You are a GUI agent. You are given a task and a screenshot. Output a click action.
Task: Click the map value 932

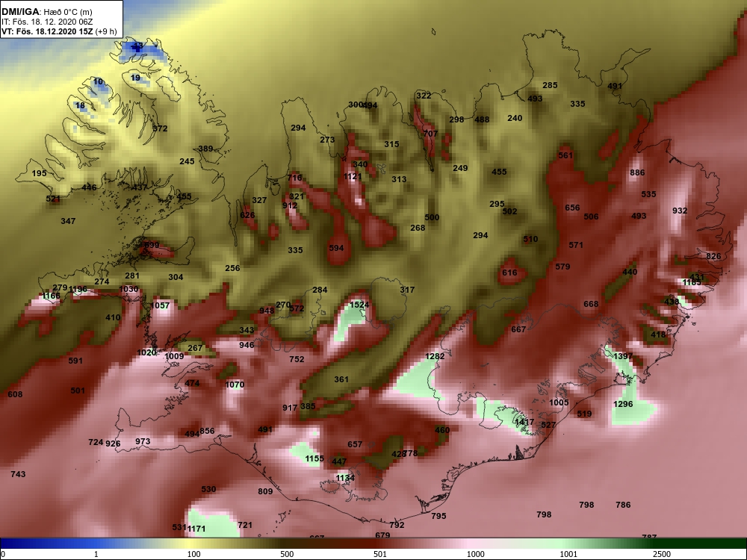click(680, 211)
